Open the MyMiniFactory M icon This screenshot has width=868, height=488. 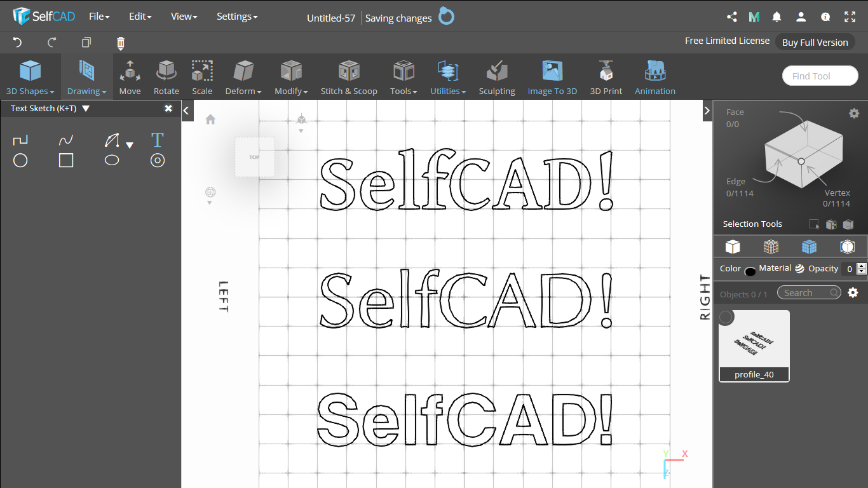(x=754, y=17)
